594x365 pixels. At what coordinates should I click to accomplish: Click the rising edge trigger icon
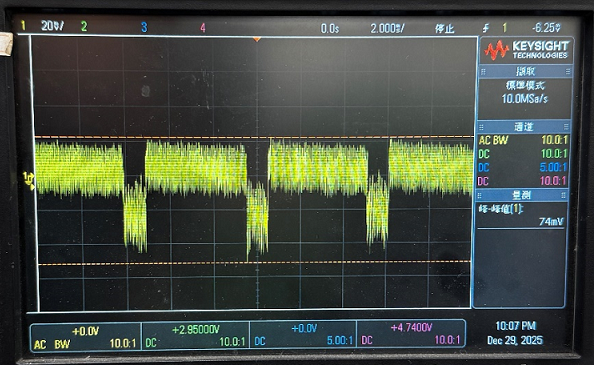486,28
